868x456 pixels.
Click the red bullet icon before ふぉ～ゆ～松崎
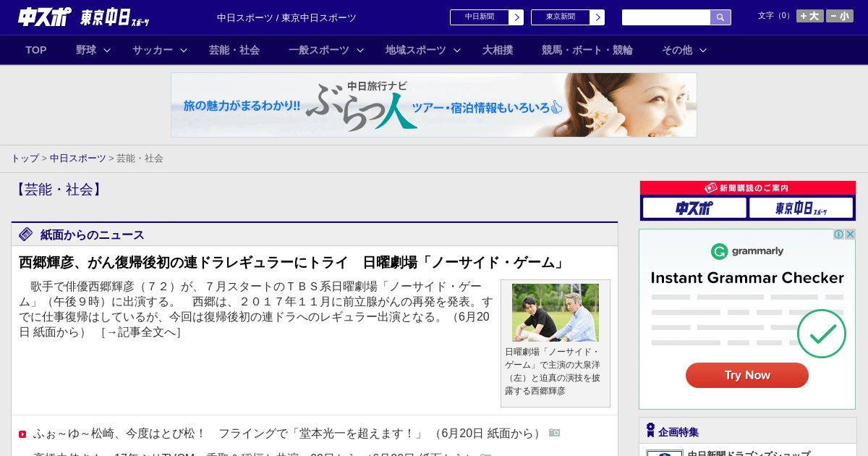(22, 434)
